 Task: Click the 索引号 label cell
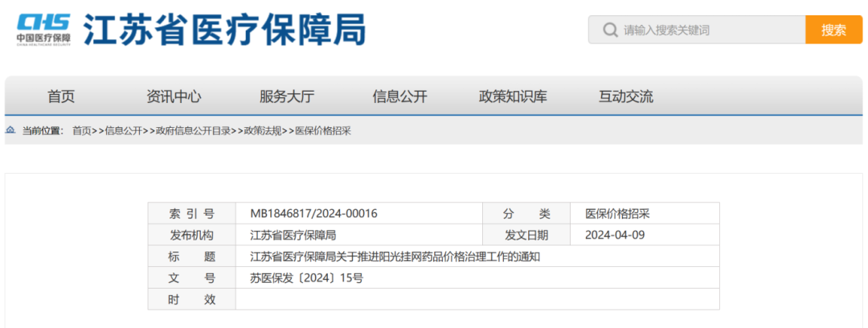pos(191,213)
